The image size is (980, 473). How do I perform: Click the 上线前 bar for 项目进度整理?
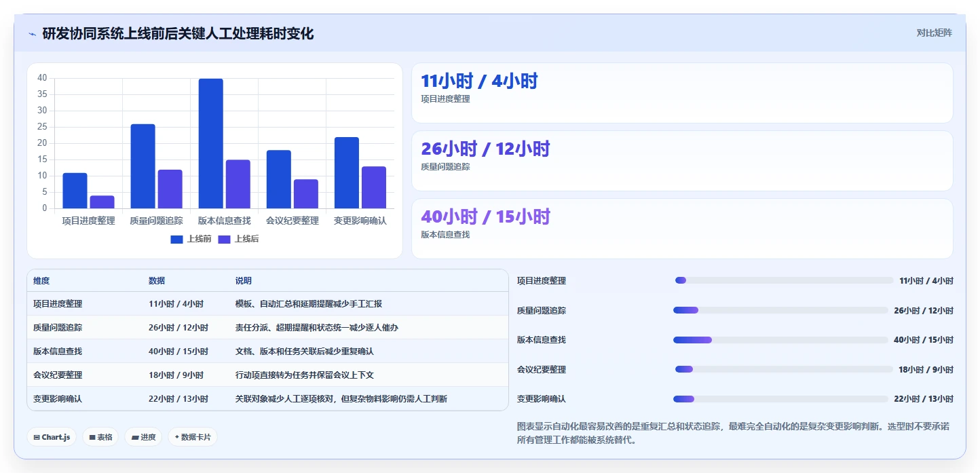pyautogui.click(x=75, y=191)
